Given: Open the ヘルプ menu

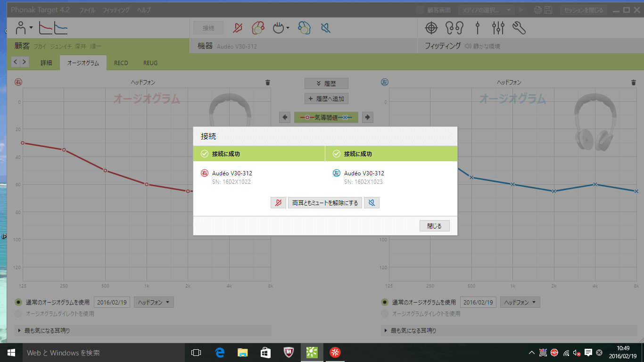Looking at the screenshot, I should [144, 10].
